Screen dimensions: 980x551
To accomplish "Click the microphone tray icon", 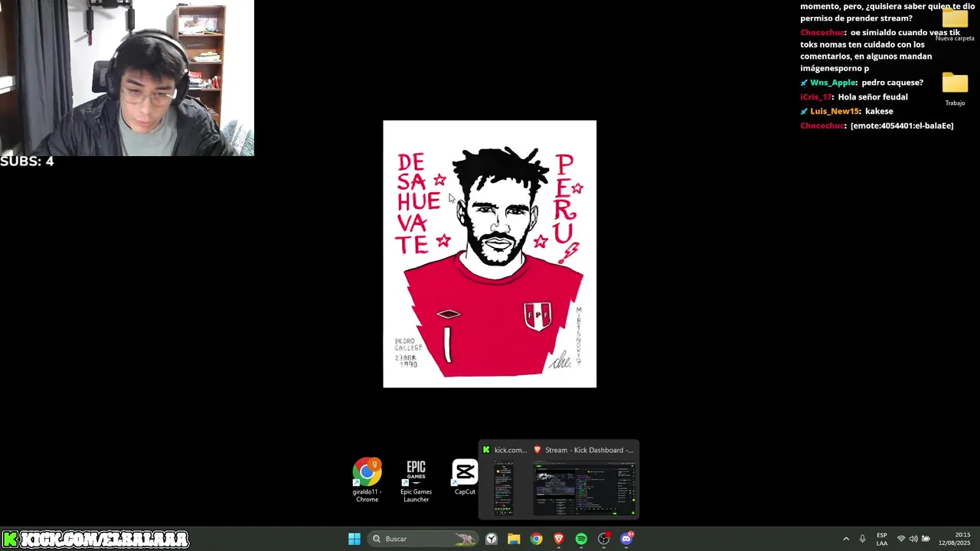I will [862, 539].
